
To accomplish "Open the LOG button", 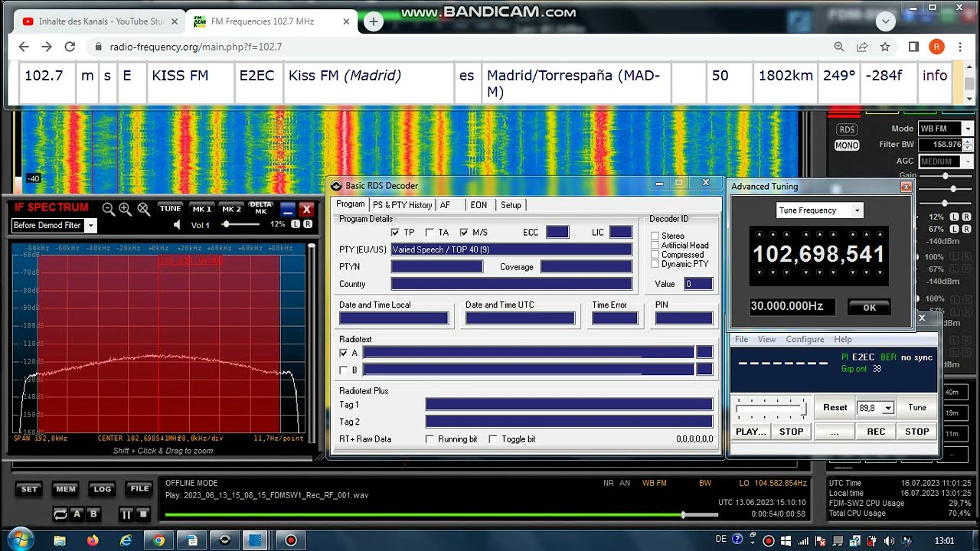I will click(x=102, y=489).
